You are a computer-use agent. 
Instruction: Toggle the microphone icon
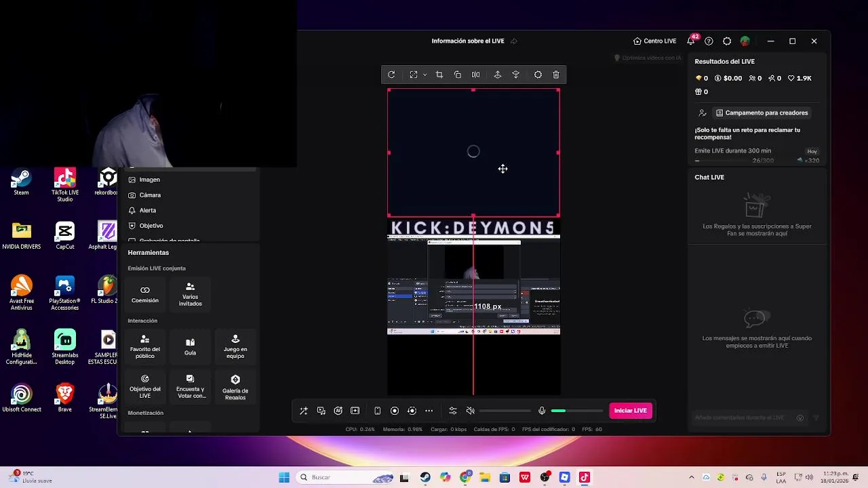pyautogui.click(x=542, y=411)
